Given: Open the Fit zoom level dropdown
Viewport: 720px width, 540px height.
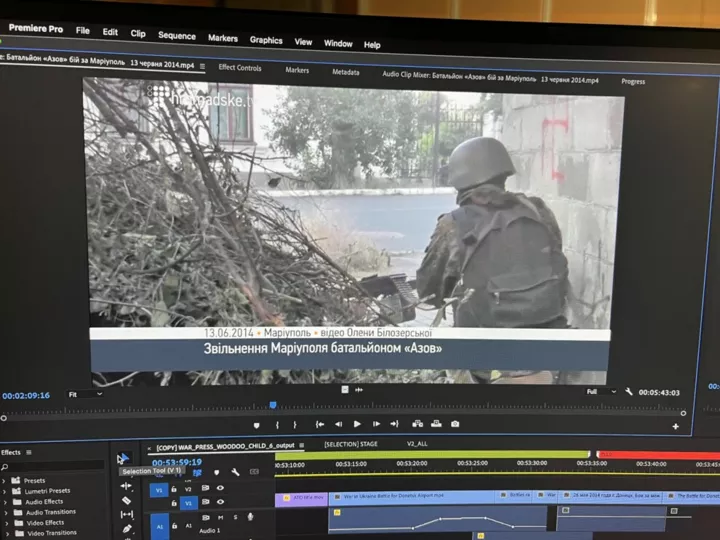Looking at the screenshot, I should pos(85,394).
